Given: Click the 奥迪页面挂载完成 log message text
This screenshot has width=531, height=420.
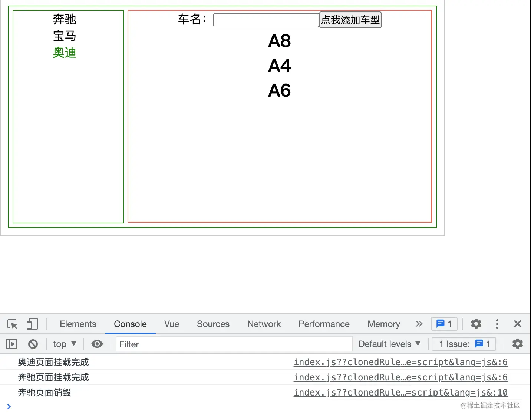Looking at the screenshot, I should pos(53,362).
